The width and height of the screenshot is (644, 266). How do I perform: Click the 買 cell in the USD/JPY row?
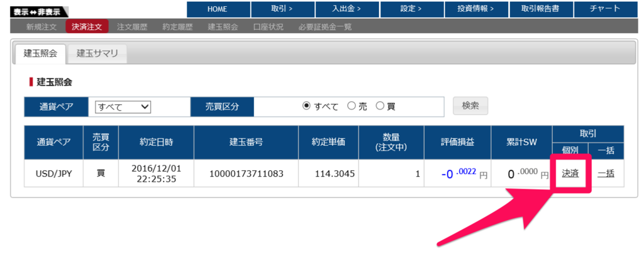tap(101, 174)
